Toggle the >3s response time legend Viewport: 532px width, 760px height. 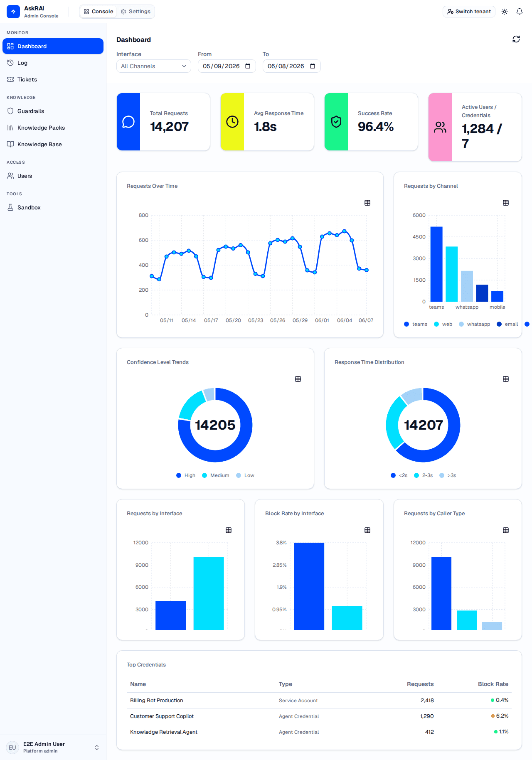coord(448,475)
